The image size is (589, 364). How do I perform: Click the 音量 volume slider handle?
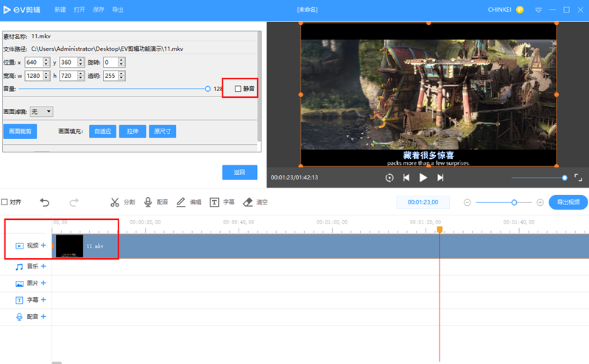point(208,89)
